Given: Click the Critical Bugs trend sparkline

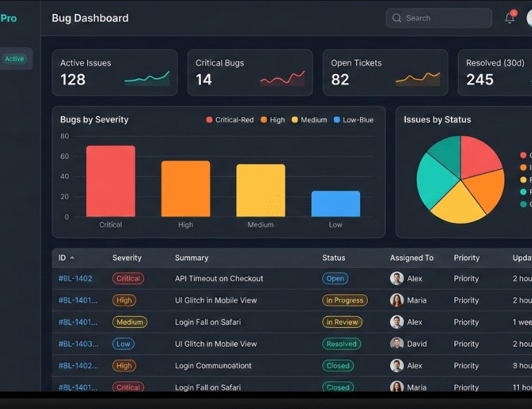Looking at the screenshot, I should click(x=282, y=78).
